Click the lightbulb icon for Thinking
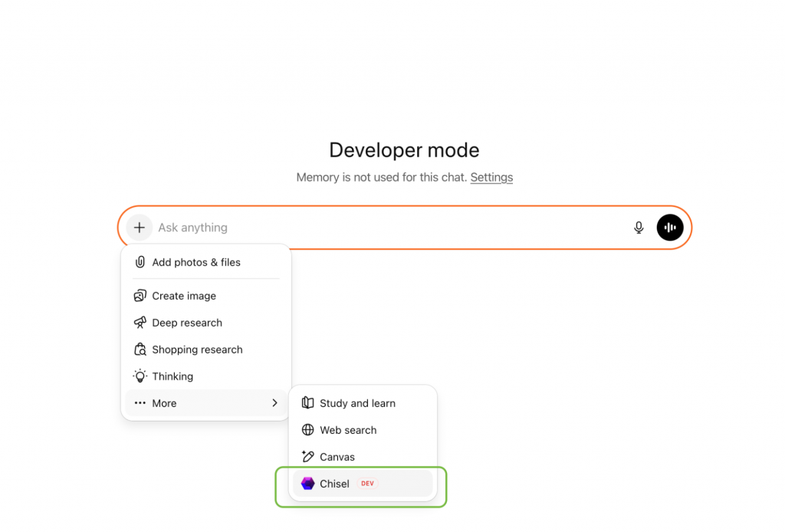This screenshot has height=532, width=785. (140, 376)
